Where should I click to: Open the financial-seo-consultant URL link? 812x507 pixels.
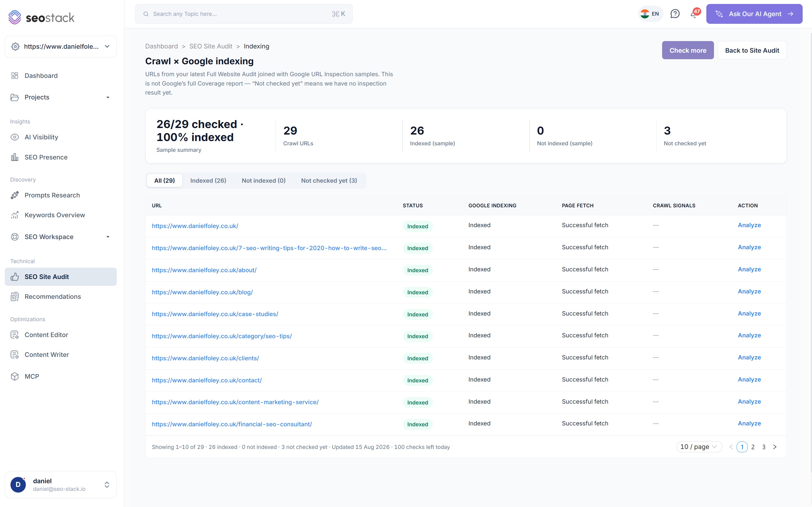coord(232,424)
